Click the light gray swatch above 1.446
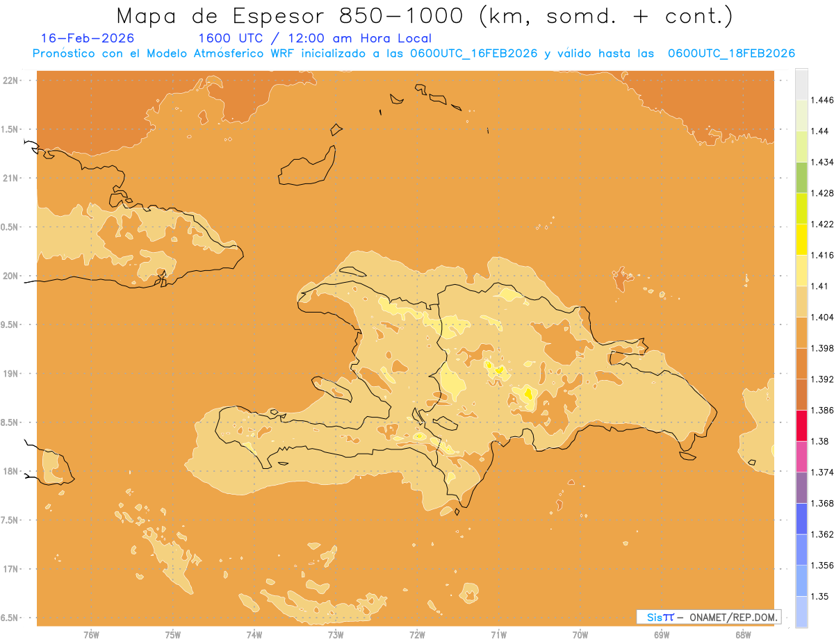Image resolution: width=834 pixels, height=644 pixels. [x=801, y=84]
